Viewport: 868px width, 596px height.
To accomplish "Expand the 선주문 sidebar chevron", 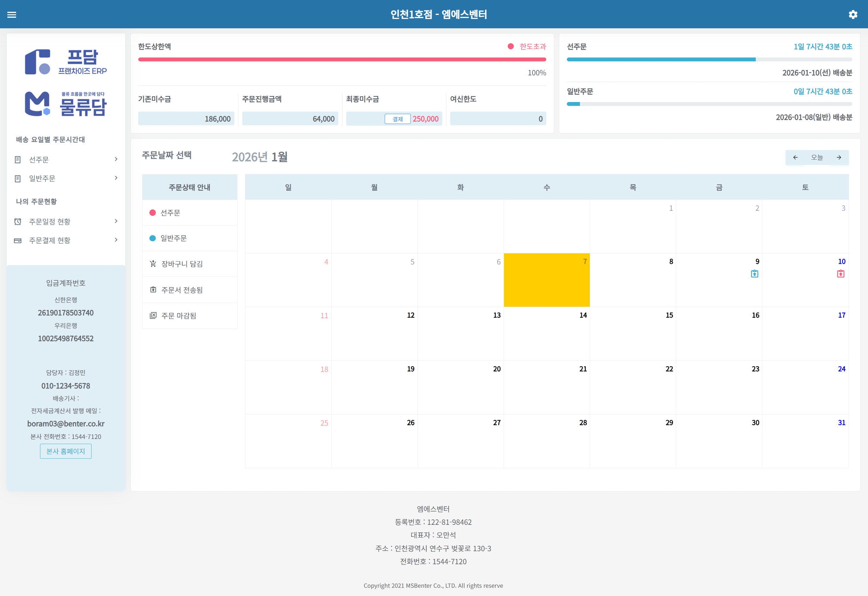I will [116, 159].
